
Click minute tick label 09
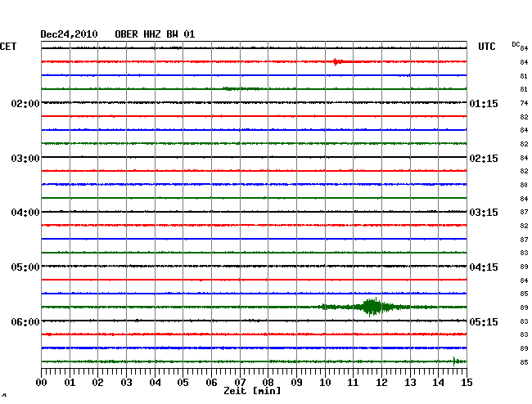click(x=296, y=383)
